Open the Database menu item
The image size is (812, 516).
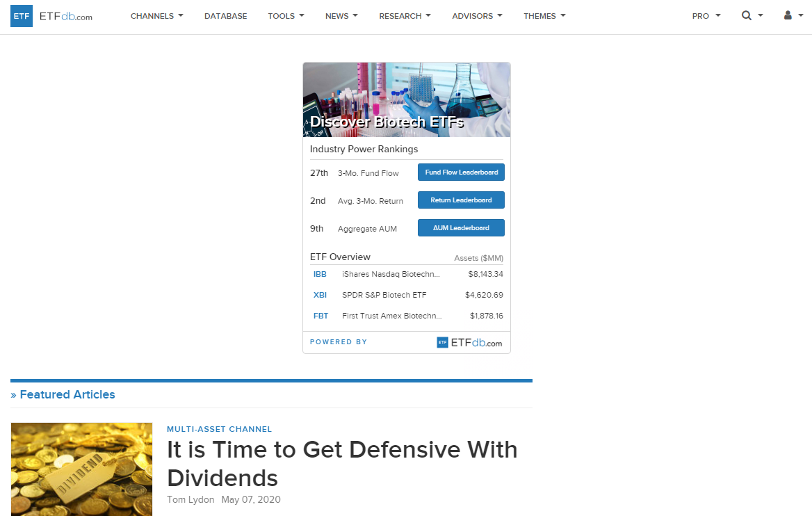coord(226,16)
